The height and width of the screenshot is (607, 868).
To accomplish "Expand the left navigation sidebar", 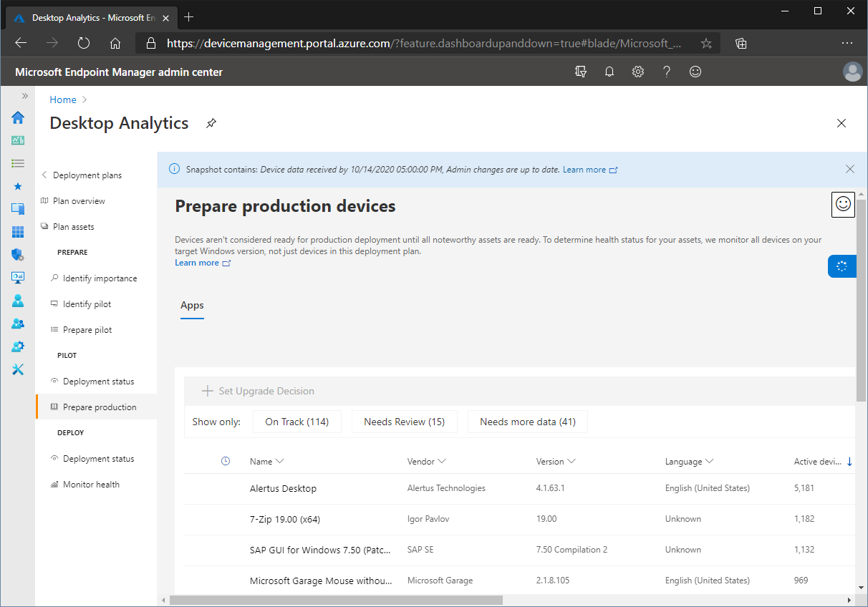I will click(25, 96).
